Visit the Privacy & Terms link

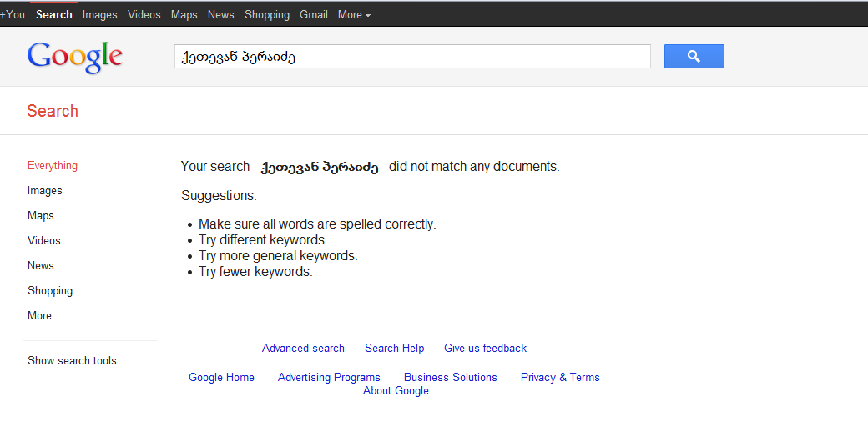pos(560,377)
